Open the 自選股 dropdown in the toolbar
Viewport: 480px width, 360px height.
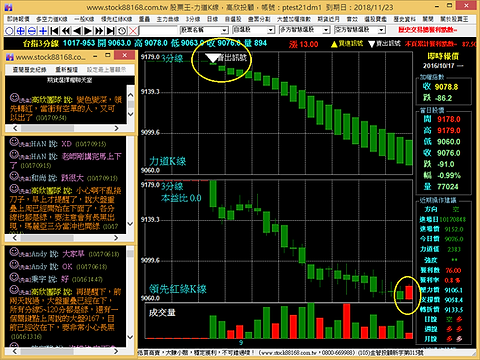253,30
